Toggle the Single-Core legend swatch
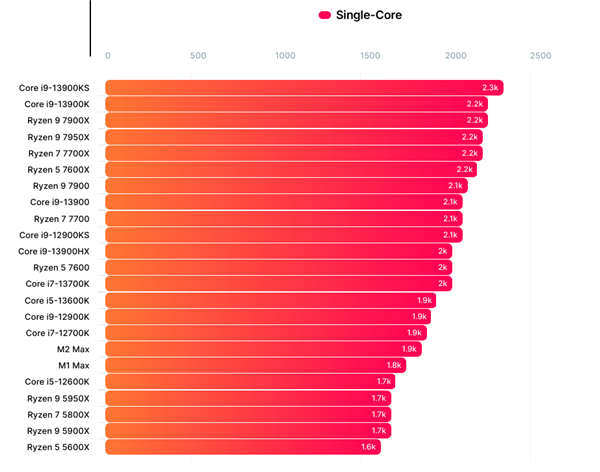 pos(324,15)
